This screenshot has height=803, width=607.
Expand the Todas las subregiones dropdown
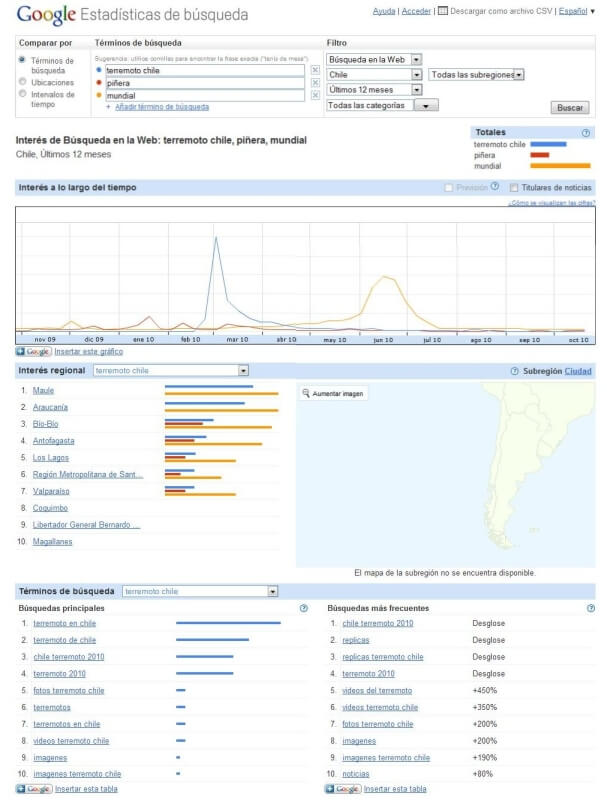click(476, 75)
